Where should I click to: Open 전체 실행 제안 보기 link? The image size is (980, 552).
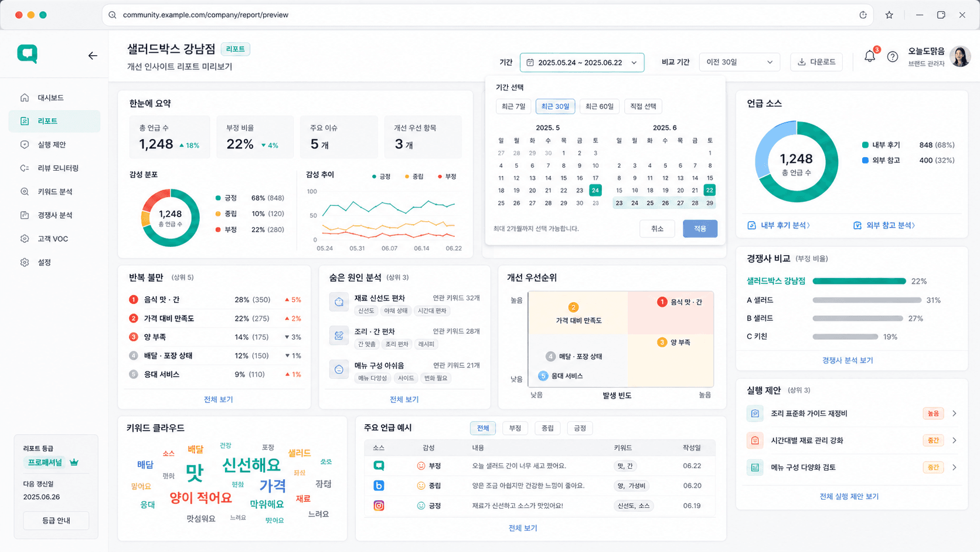pos(849,496)
